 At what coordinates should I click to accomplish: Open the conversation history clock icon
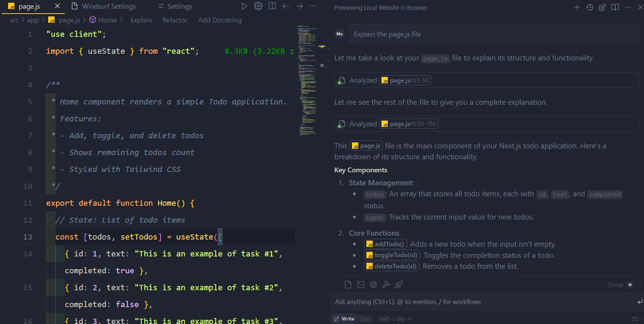[590, 7]
